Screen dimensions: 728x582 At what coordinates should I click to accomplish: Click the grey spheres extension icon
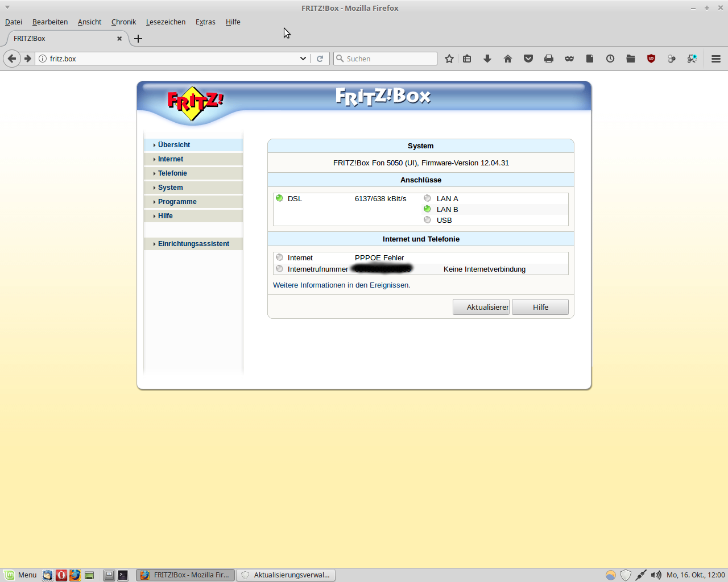pyautogui.click(x=672, y=59)
